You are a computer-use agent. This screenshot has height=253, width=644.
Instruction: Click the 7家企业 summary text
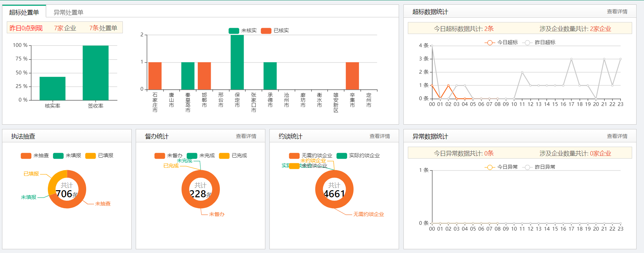[x=65, y=28]
